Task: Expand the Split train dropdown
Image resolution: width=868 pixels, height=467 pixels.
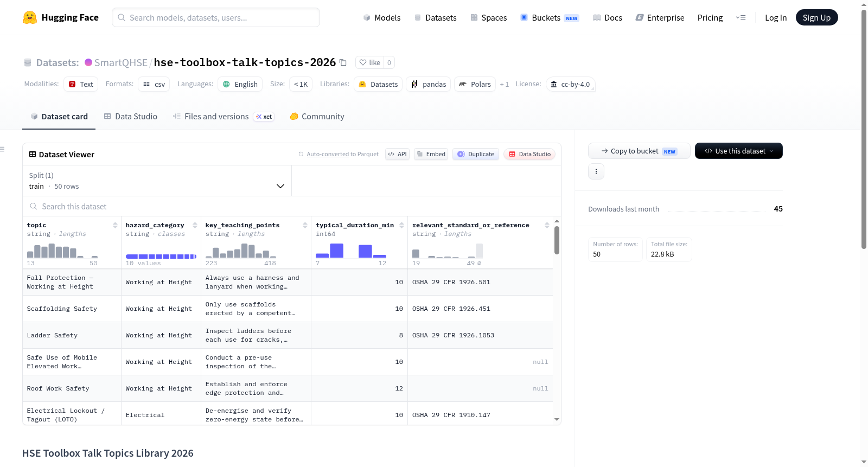Action: click(157, 181)
